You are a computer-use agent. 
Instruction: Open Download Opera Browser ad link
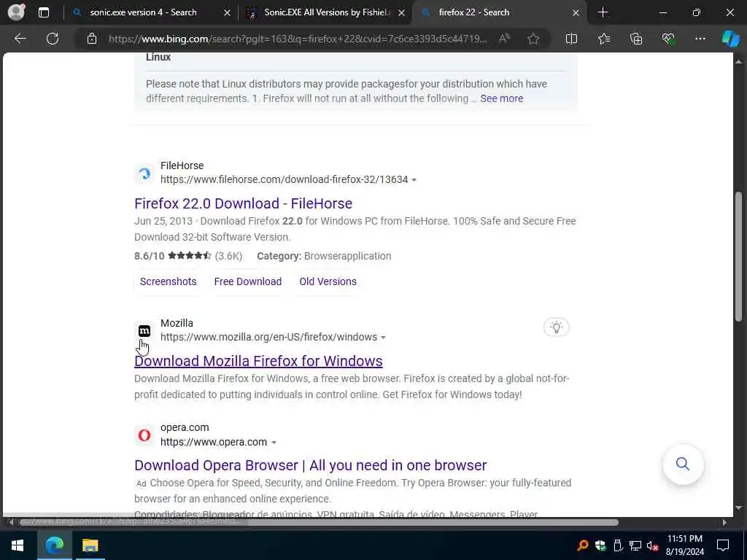tap(310, 465)
